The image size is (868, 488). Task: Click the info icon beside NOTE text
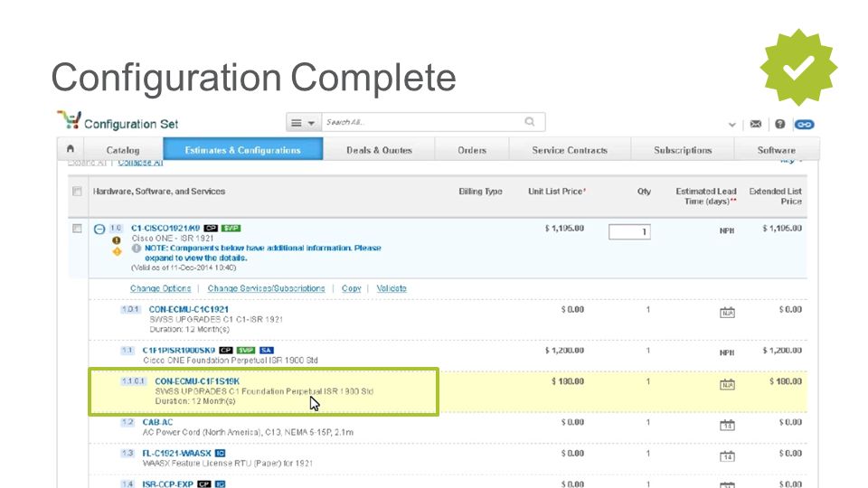(137, 249)
